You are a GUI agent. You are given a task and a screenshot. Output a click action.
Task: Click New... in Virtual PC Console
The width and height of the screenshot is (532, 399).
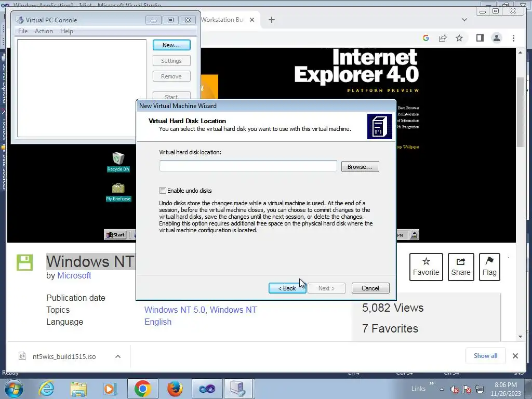click(x=171, y=45)
